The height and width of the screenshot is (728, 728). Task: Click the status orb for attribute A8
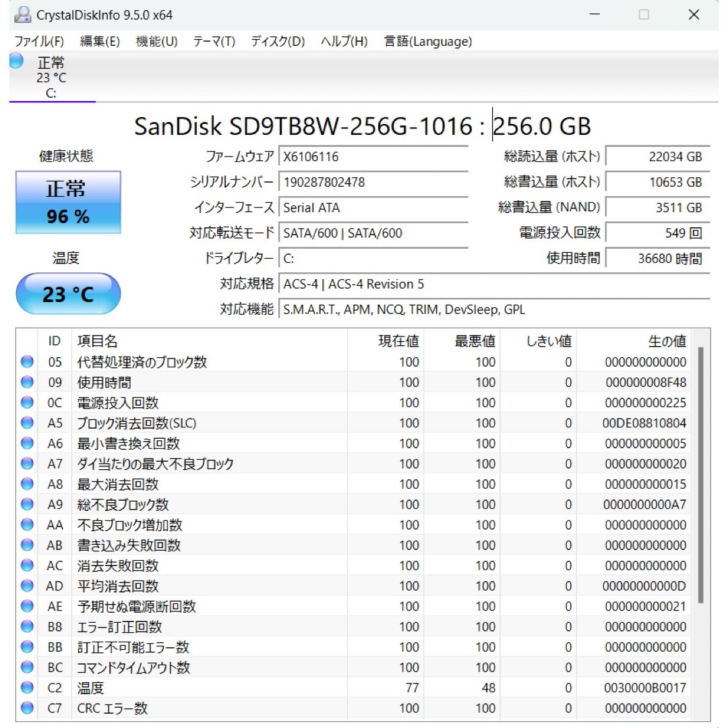coord(28,484)
